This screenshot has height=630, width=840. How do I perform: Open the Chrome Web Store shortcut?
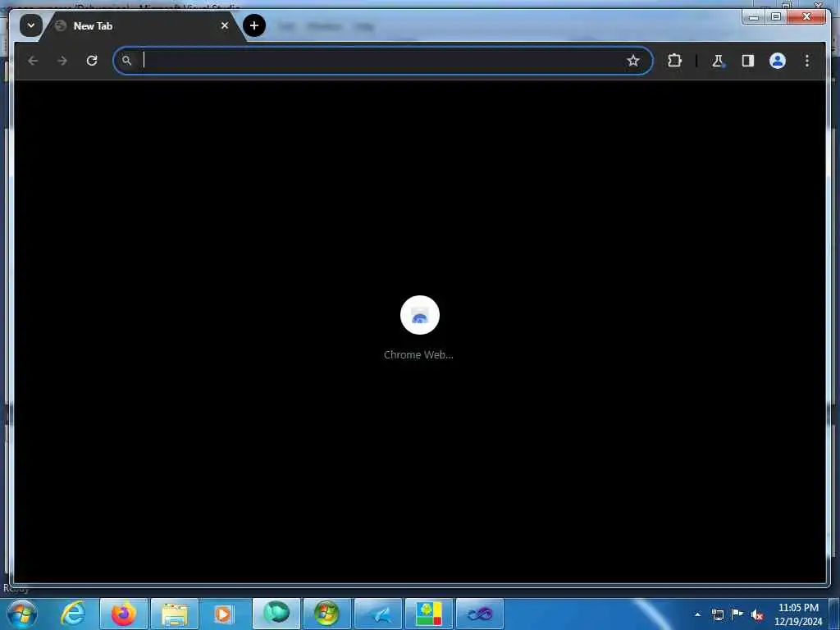pos(419,315)
